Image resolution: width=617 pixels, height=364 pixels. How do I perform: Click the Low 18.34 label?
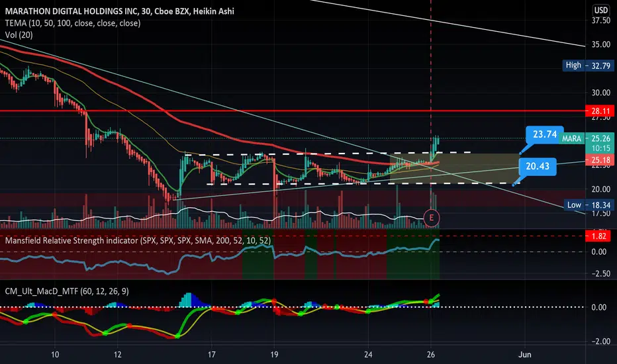point(589,205)
